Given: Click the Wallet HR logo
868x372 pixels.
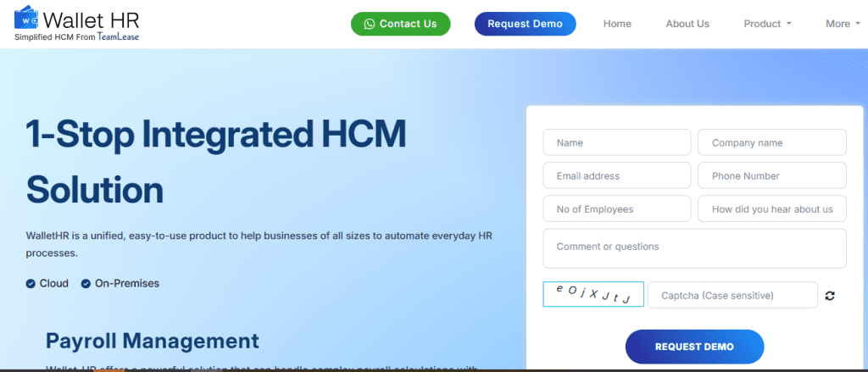Looking at the screenshot, I should [76, 24].
